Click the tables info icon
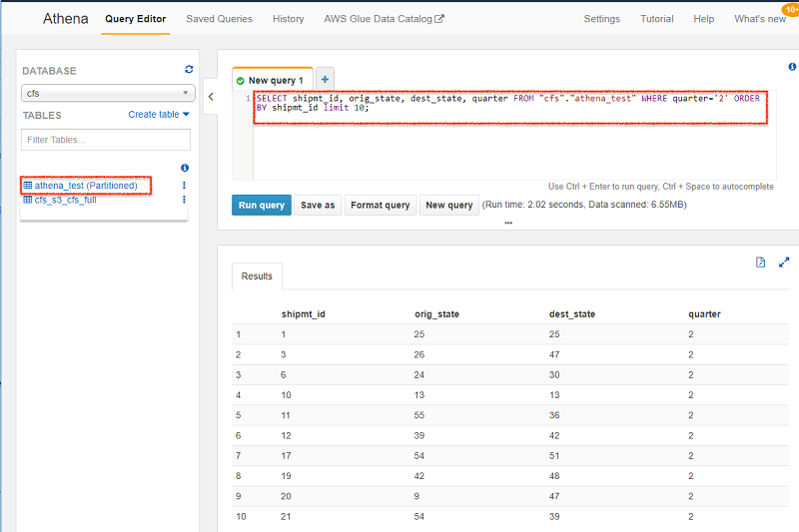 click(185, 168)
